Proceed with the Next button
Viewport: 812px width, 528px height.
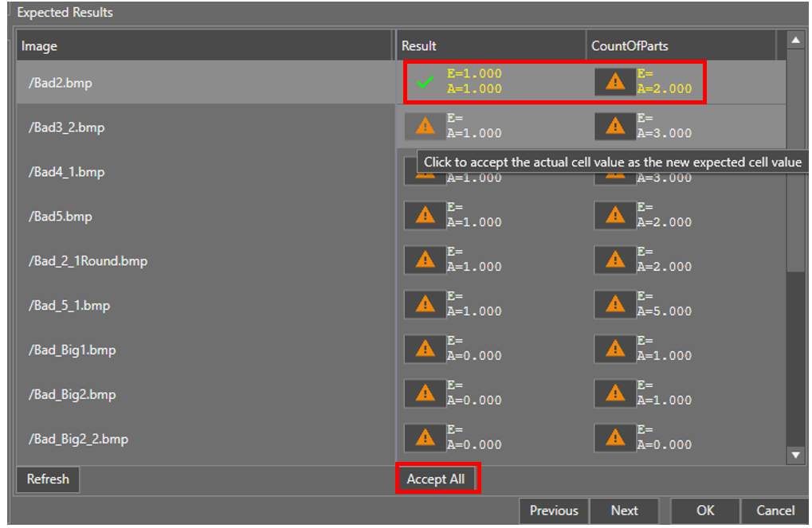click(624, 510)
